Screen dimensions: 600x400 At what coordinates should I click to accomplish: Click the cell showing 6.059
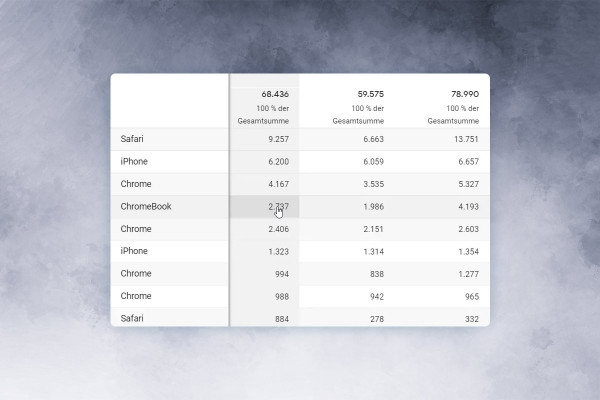click(373, 162)
